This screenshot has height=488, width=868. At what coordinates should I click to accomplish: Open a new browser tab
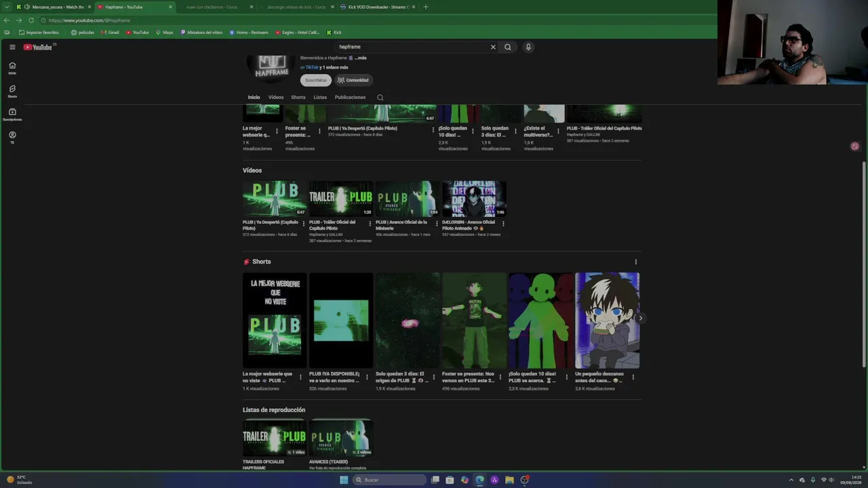click(x=426, y=7)
